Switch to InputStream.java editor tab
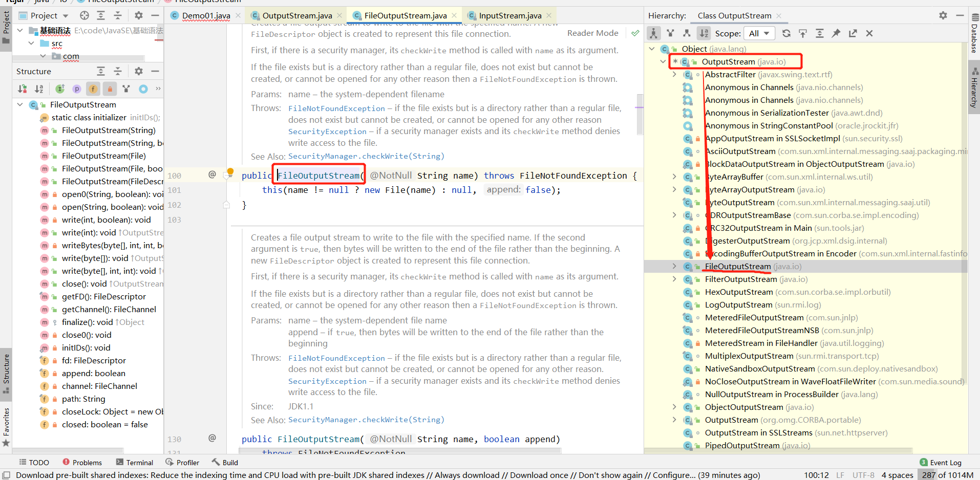This screenshot has height=480, width=980. pyautogui.click(x=510, y=16)
